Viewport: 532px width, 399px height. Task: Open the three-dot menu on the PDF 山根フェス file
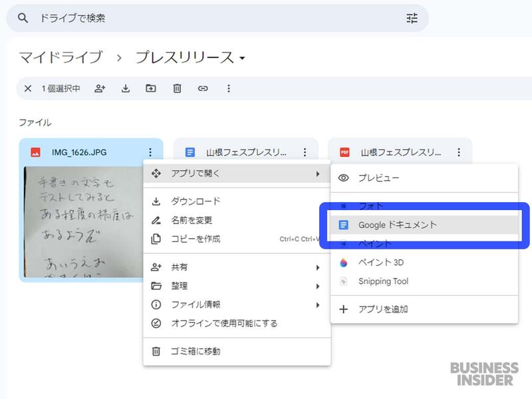pos(458,152)
